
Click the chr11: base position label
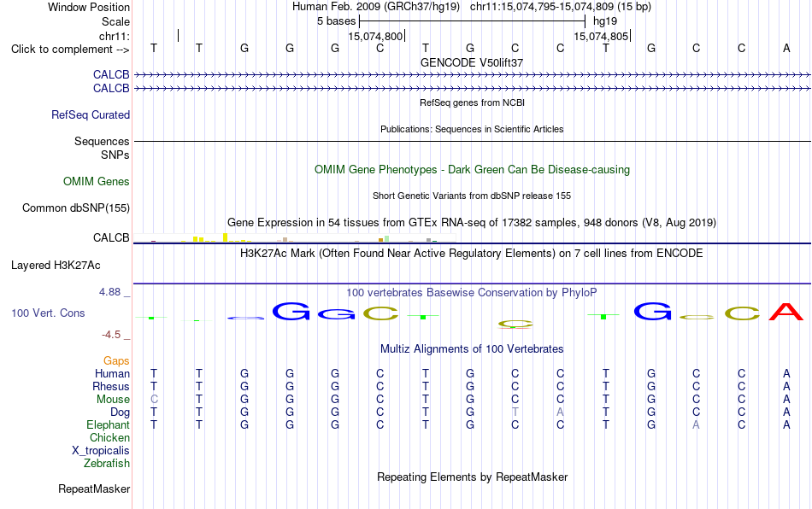pos(114,36)
